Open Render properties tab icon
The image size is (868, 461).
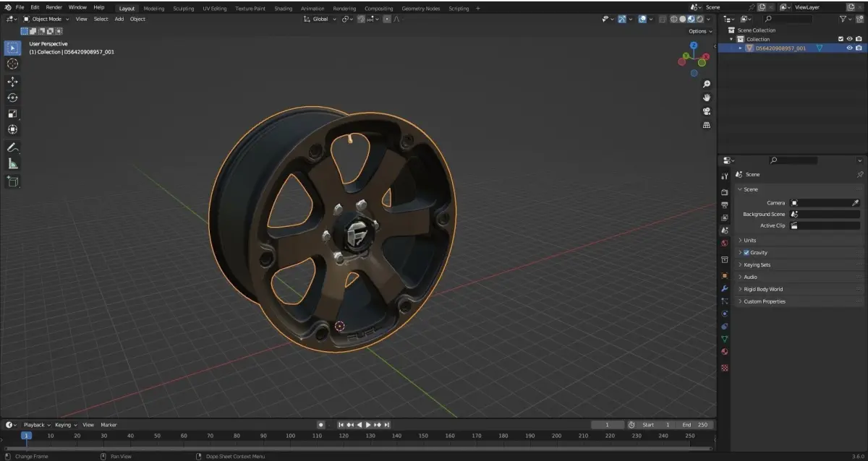tap(725, 192)
